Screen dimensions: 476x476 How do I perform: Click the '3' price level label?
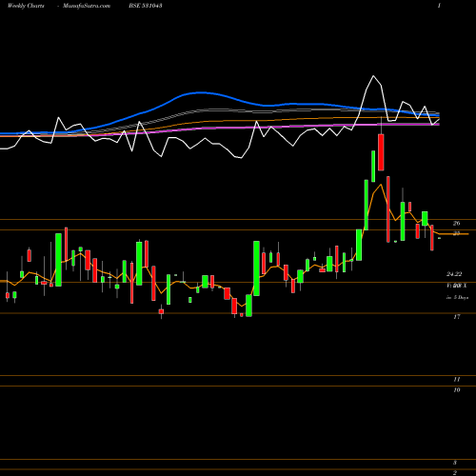tap(455, 463)
